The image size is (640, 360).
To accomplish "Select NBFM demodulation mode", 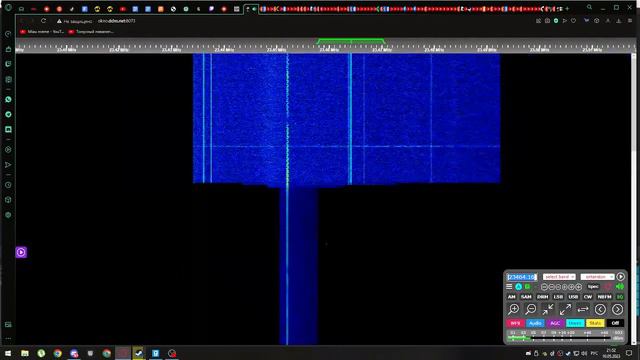I will coord(604,297).
